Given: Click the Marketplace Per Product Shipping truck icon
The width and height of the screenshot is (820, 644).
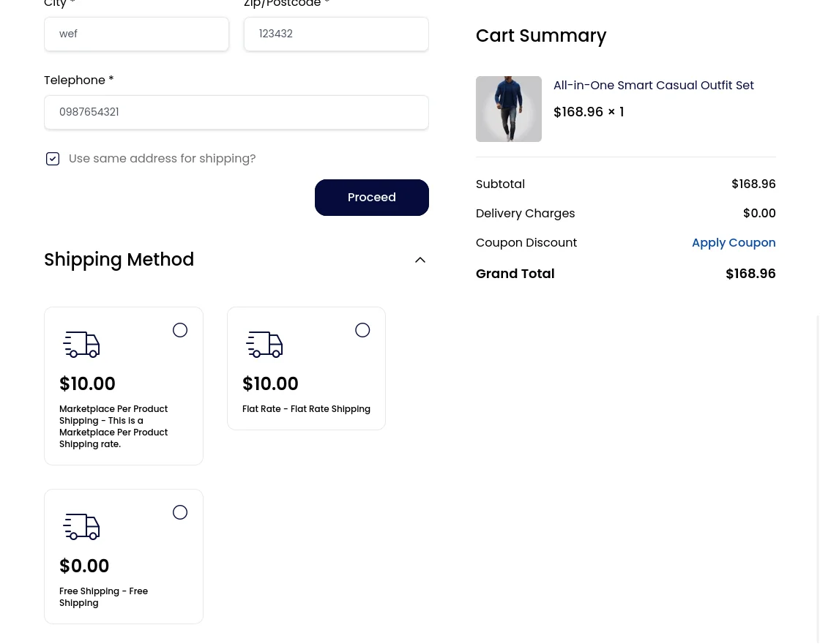Looking at the screenshot, I should click(x=81, y=344).
